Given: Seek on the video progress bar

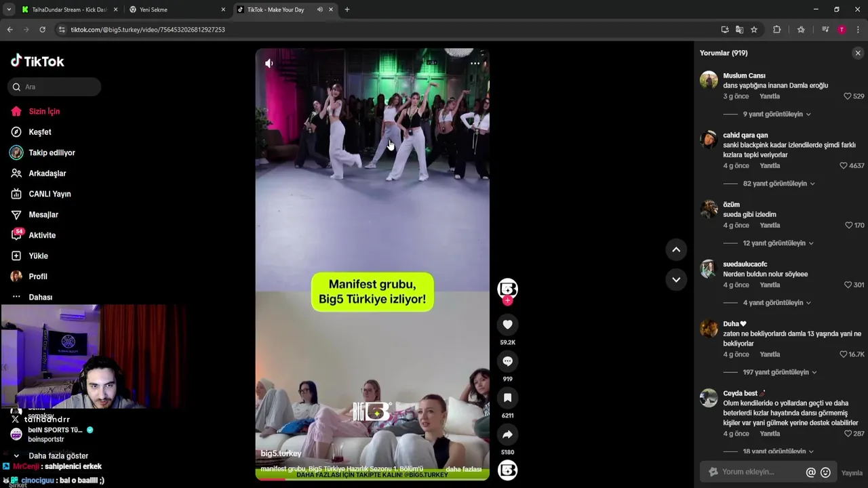Looking at the screenshot, I should point(372,479).
